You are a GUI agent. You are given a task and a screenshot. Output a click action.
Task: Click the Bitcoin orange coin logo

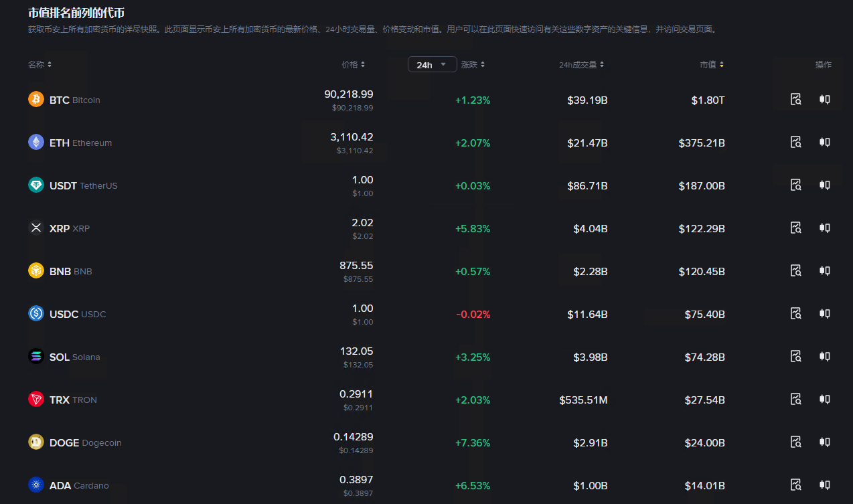[x=36, y=100]
